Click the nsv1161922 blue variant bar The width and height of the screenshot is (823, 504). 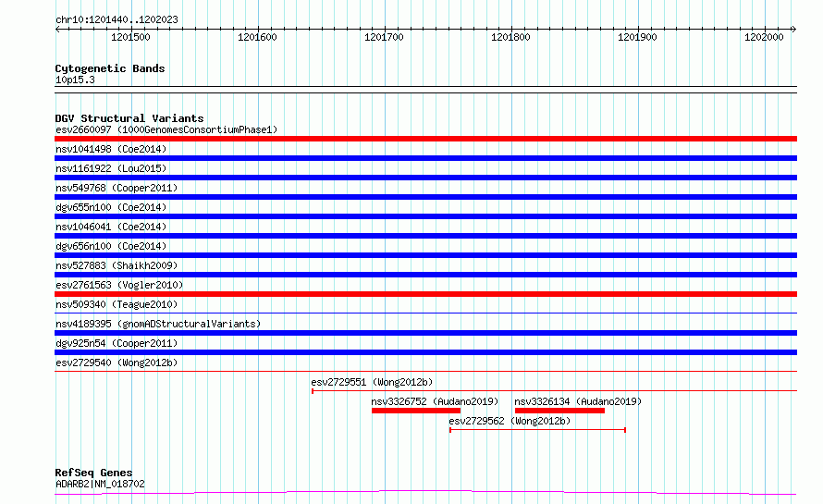[x=425, y=178]
